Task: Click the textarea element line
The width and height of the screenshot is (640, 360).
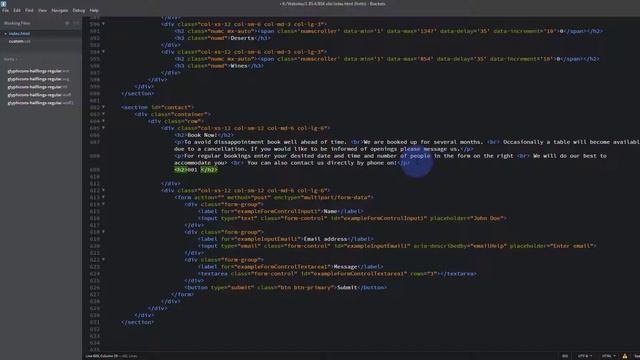Action: pos(337,274)
